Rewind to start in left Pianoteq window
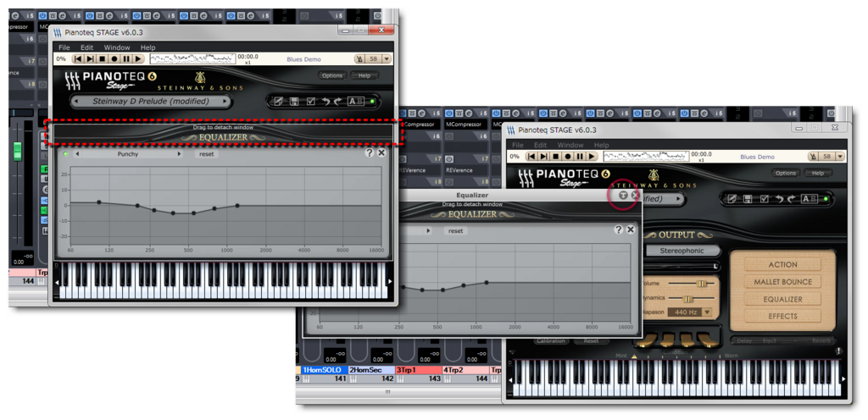Image resolution: width=868 pixels, height=420 pixels. pyautogui.click(x=78, y=58)
